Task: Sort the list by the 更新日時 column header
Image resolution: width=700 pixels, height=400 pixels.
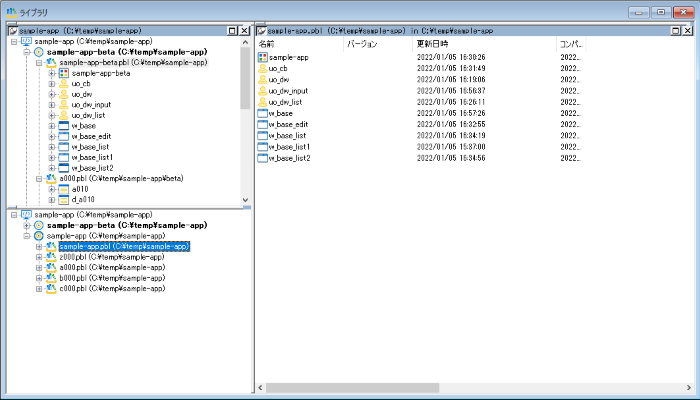Action: click(484, 44)
